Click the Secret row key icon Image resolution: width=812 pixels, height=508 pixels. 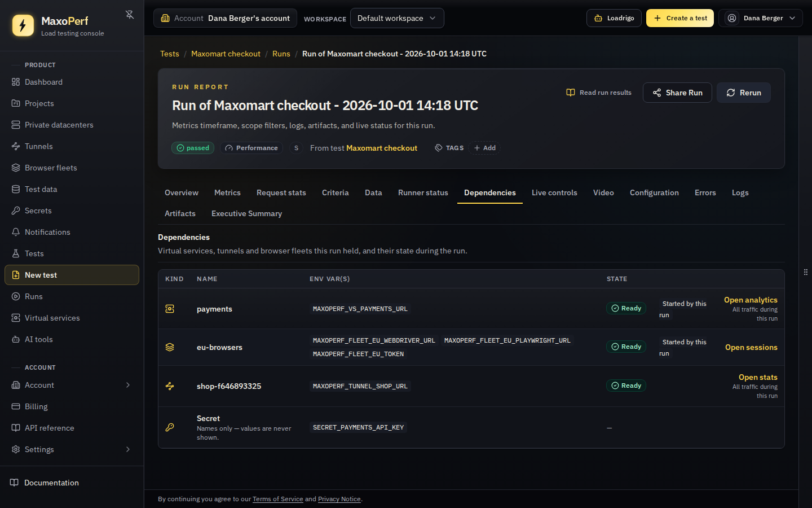[170, 427]
